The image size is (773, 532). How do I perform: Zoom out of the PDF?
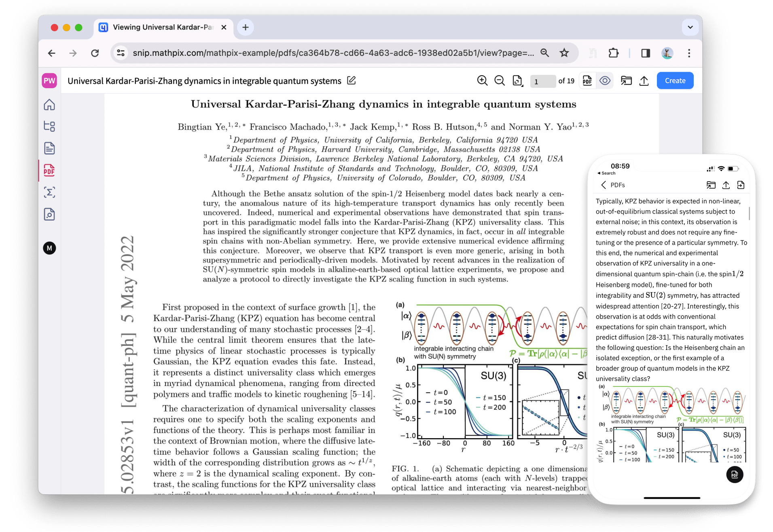tap(500, 81)
